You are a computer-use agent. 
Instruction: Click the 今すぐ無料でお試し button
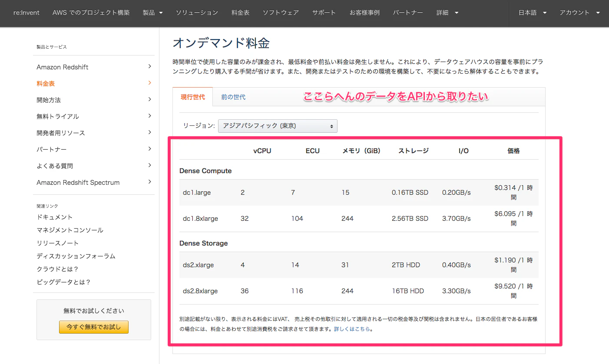click(93, 327)
